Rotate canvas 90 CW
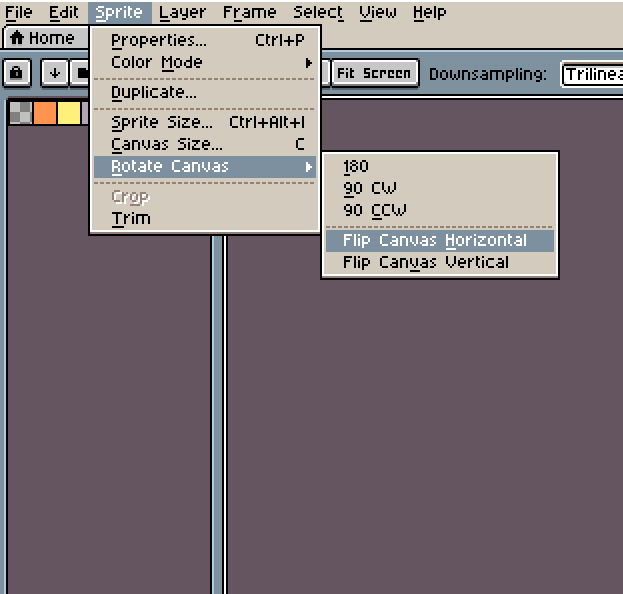 [440, 188]
